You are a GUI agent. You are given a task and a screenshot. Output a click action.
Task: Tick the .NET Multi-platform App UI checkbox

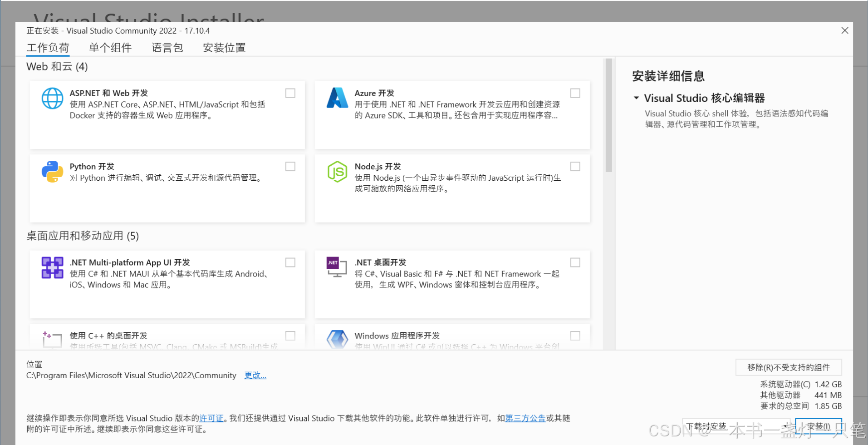pyautogui.click(x=290, y=262)
